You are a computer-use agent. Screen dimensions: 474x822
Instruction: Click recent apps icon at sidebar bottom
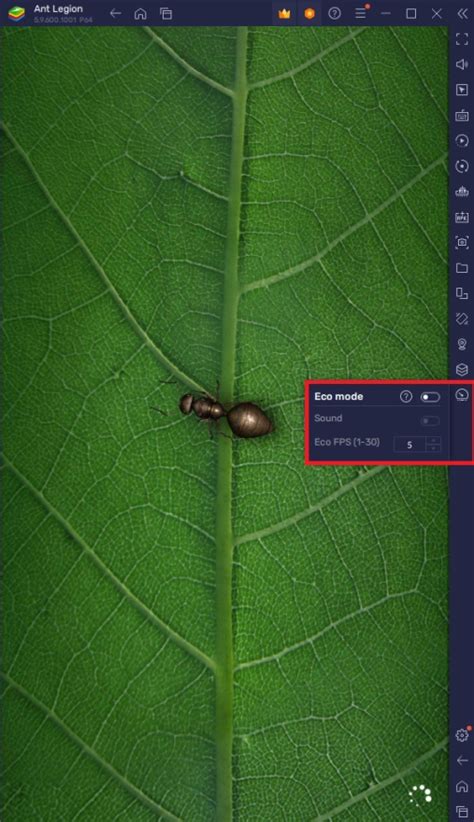click(x=462, y=811)
